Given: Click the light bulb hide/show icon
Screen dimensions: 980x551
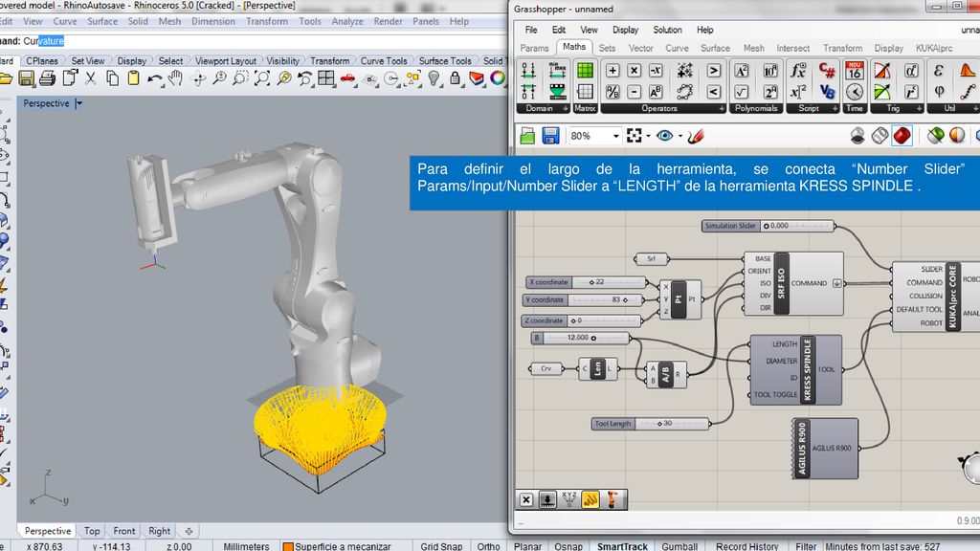Looking at the screenshot, I should tap(434, 78).
